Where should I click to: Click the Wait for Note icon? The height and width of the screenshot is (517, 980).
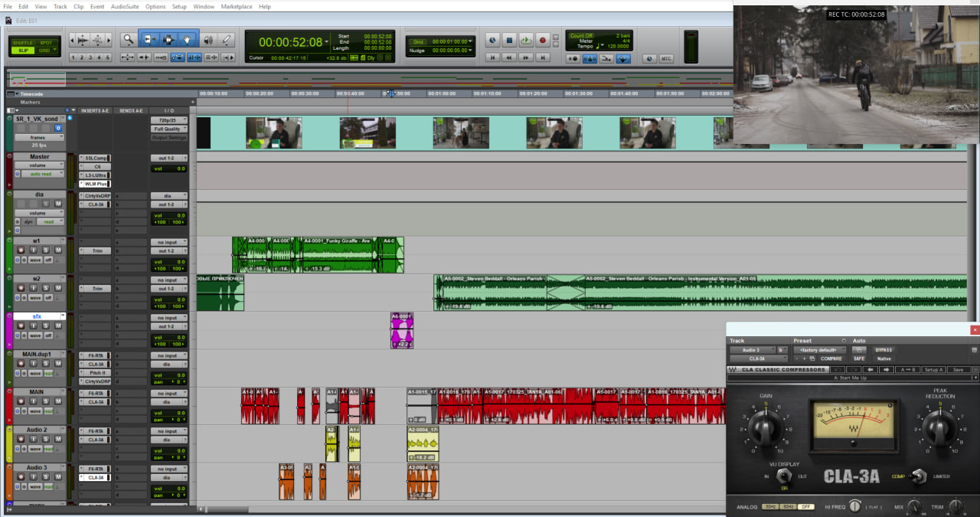[573, 58]
